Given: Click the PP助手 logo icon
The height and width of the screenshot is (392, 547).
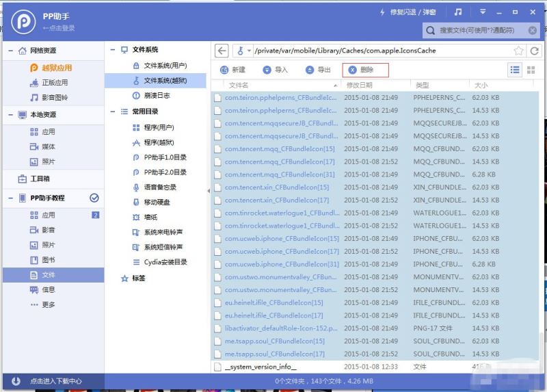Looking at the screenshot, I should click(23, 22).
